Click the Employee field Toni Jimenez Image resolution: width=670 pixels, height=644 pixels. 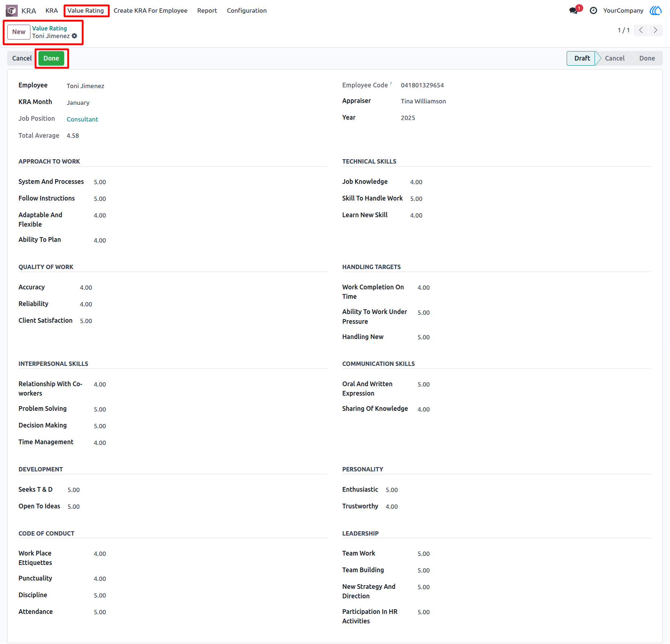[x=86, y=86]
